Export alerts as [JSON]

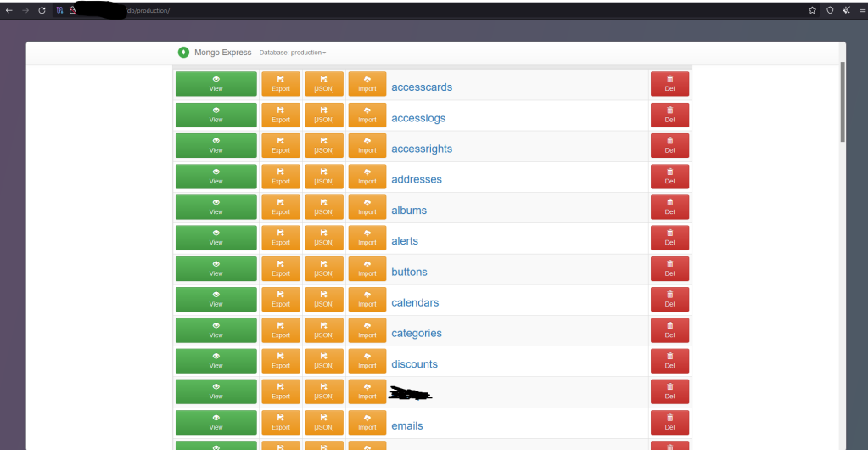tap(324, 238)
